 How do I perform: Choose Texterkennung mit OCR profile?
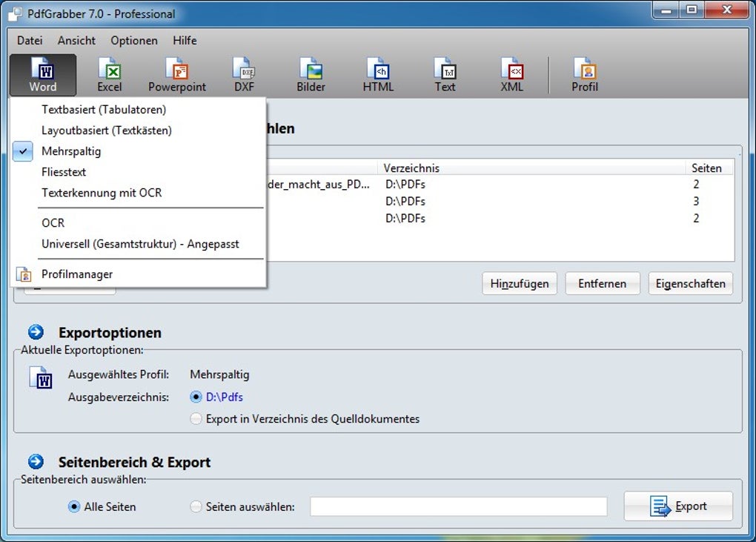(x=138, y=193)
